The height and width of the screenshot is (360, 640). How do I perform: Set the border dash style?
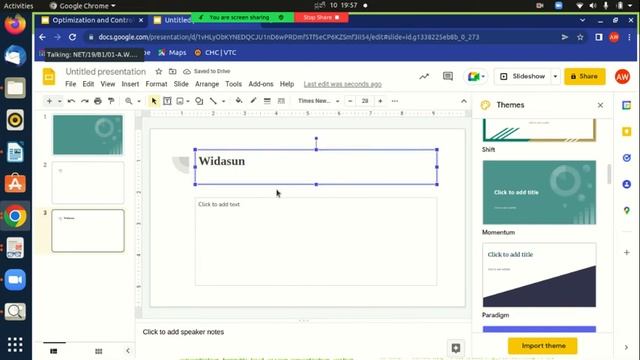(x=281, y=101)
